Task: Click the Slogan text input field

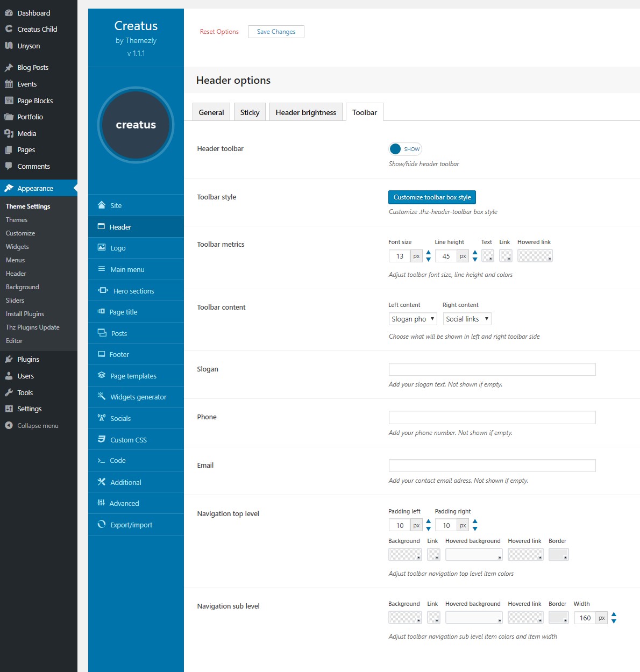Action: point(492,369)
